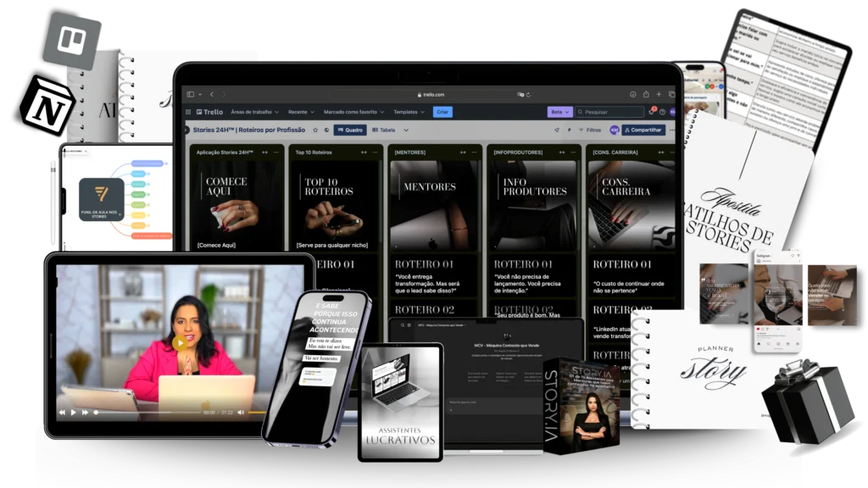
Task: Switch to the Tabela view tab
Action: click(384, 130)
